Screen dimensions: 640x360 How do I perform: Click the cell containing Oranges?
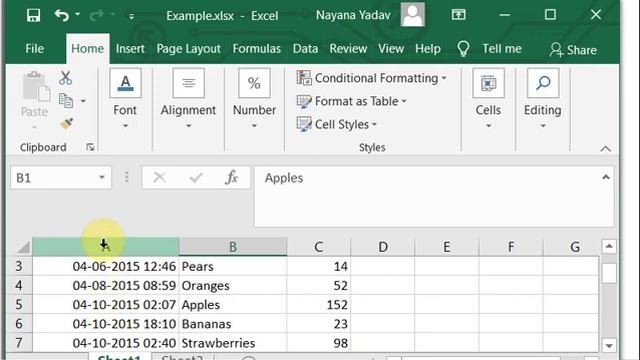coord(233,285)
